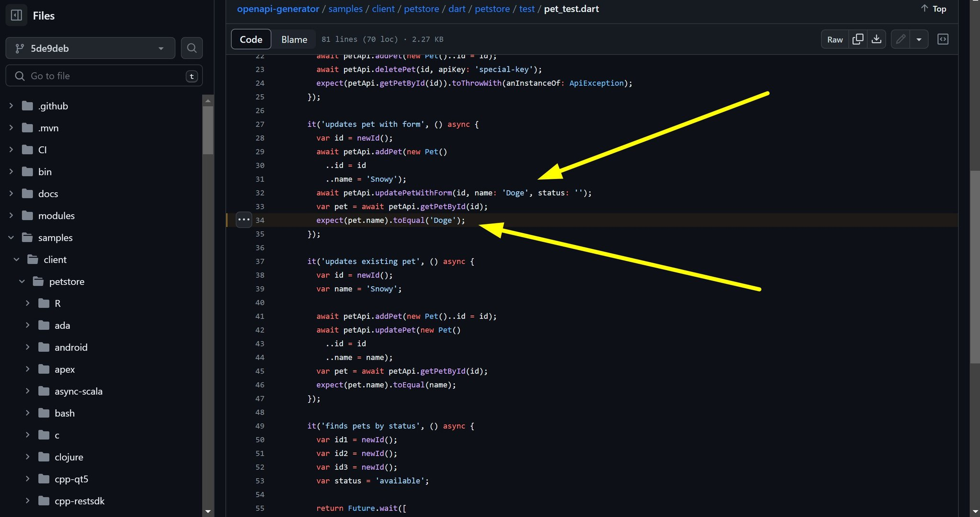980x517 pixels.
Task: Collapse the samples folder
Action: click(x=11, y=237)
